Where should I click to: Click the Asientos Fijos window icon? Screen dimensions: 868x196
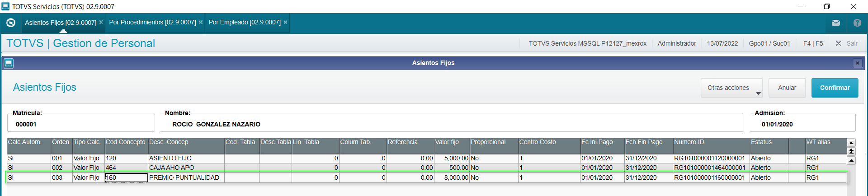point(8,63)
